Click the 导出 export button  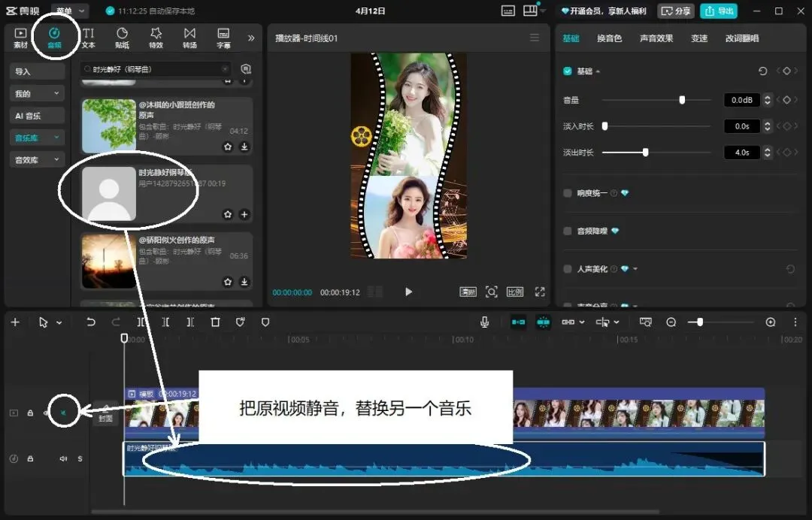(x=719, y=11)
